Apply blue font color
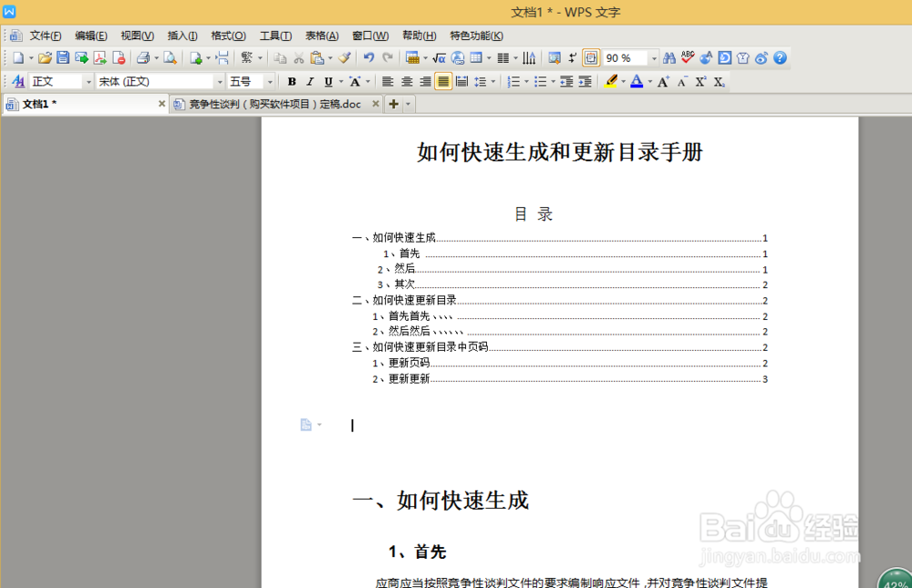Image resolution: width=912 pixels, height=588 pixels. click(x=637, y=82)
